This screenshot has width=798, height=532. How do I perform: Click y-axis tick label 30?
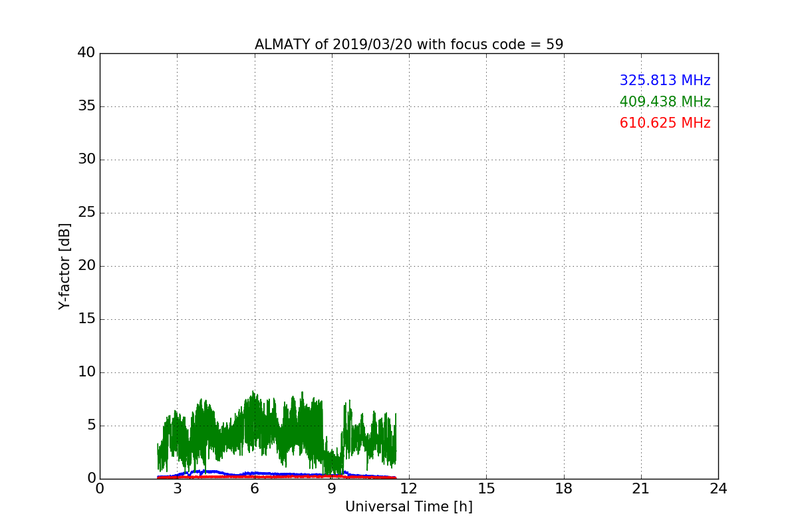point(86,160)
